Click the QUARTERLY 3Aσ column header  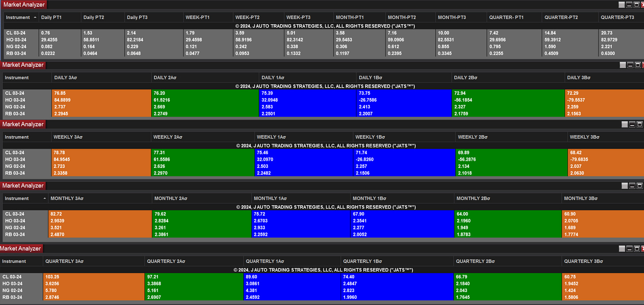tap(94, 261)
